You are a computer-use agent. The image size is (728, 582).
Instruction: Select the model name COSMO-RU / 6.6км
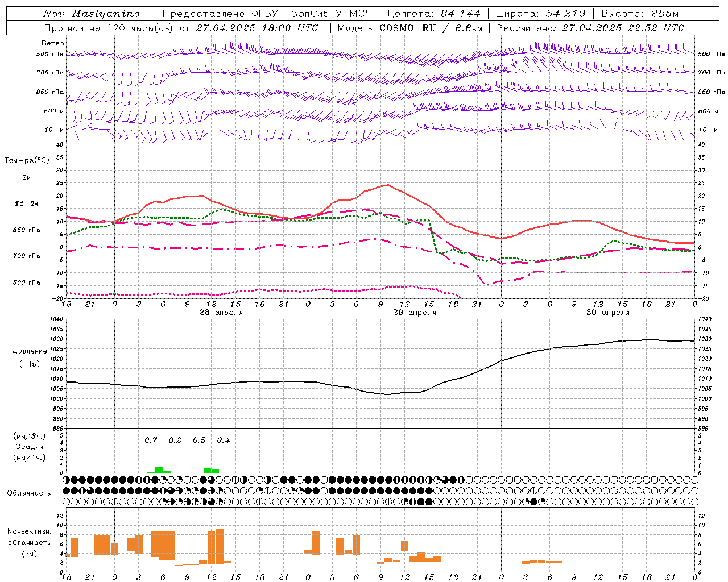click(x=431, y=28)
